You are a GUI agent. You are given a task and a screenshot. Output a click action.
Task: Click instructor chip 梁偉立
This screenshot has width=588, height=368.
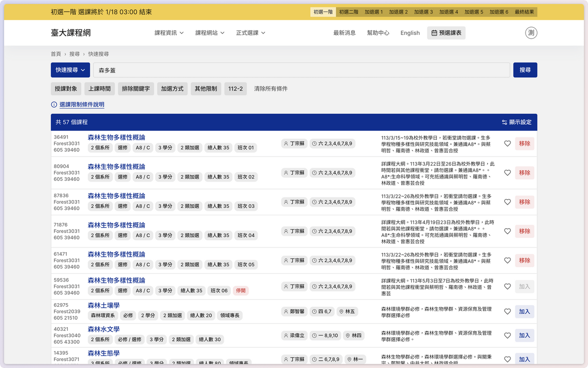coord(294,335)
